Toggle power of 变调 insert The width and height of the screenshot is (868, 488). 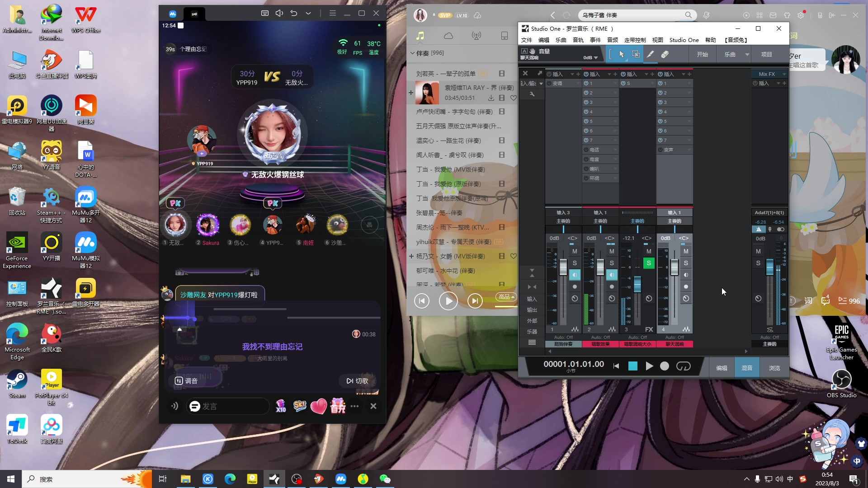pos(549,84)
